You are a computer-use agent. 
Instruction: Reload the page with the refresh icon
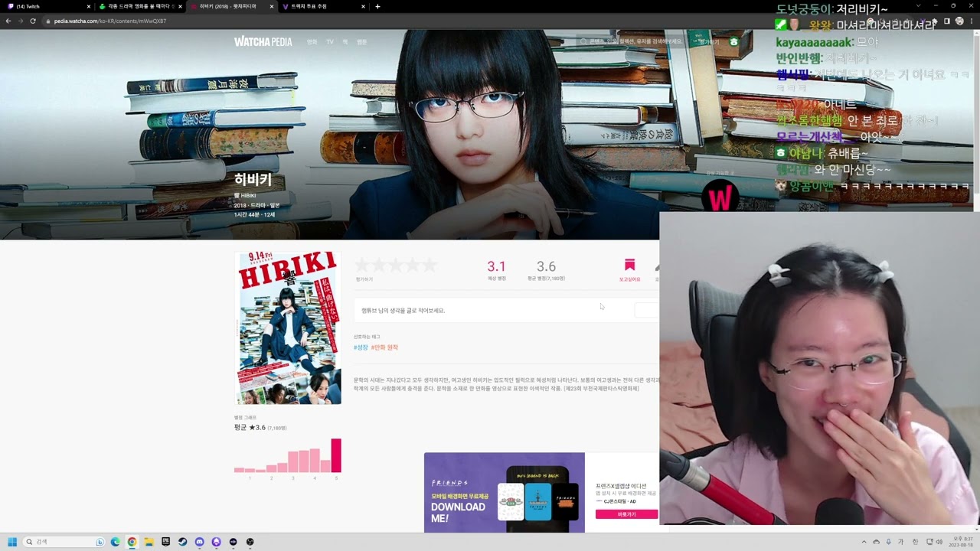(33, 21)
